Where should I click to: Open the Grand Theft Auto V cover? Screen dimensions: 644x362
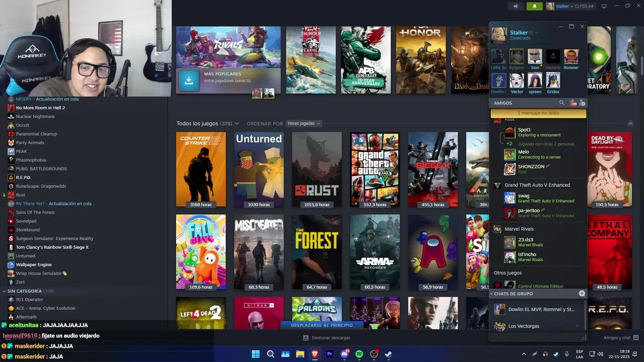point(375,169)
